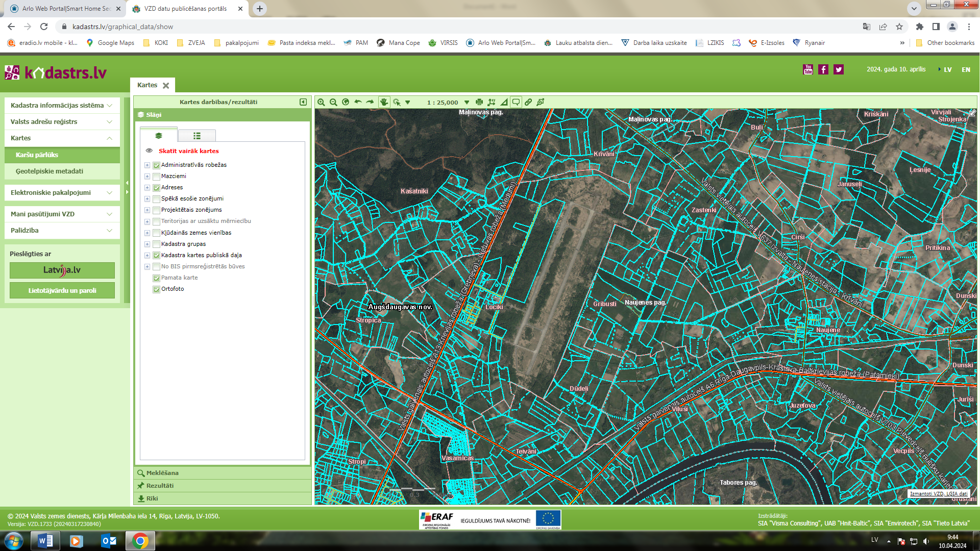Image resolution: width=980 pixels, height=551 pixels.
Task: Collapse the Kartes darbības panel
Action: click(x=303, y=102)
